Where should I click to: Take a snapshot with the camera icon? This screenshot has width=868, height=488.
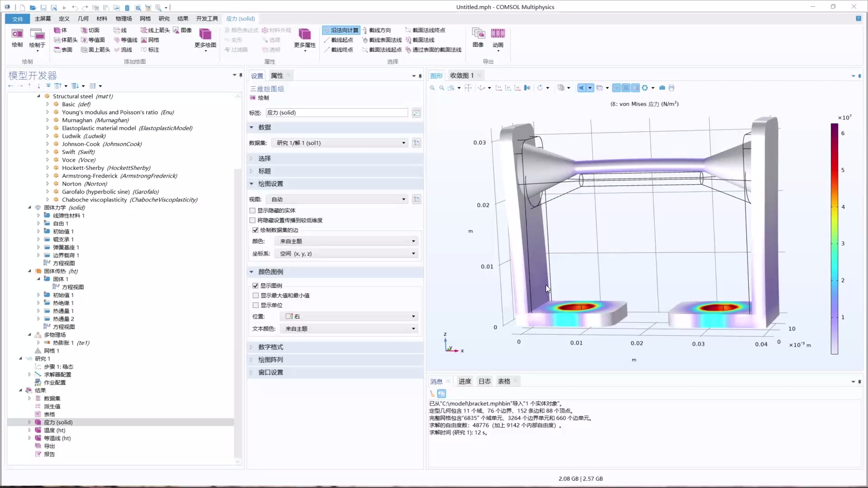coord(663,88)
